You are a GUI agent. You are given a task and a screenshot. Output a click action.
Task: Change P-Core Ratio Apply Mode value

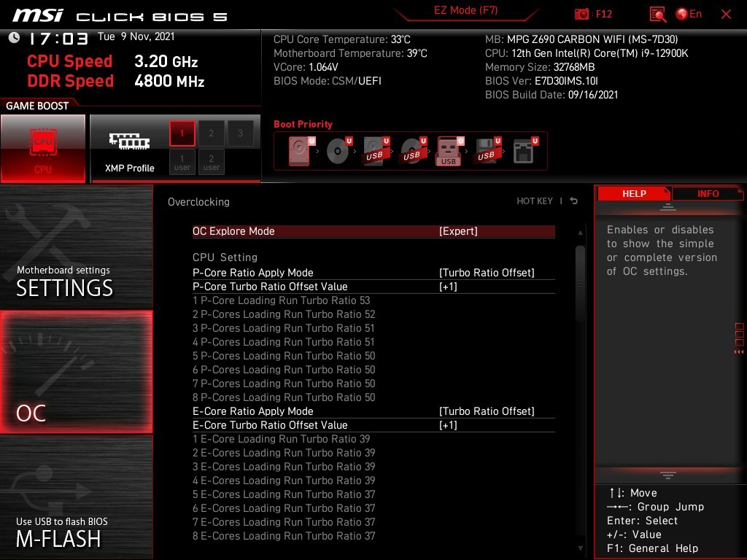click(487, 273)
